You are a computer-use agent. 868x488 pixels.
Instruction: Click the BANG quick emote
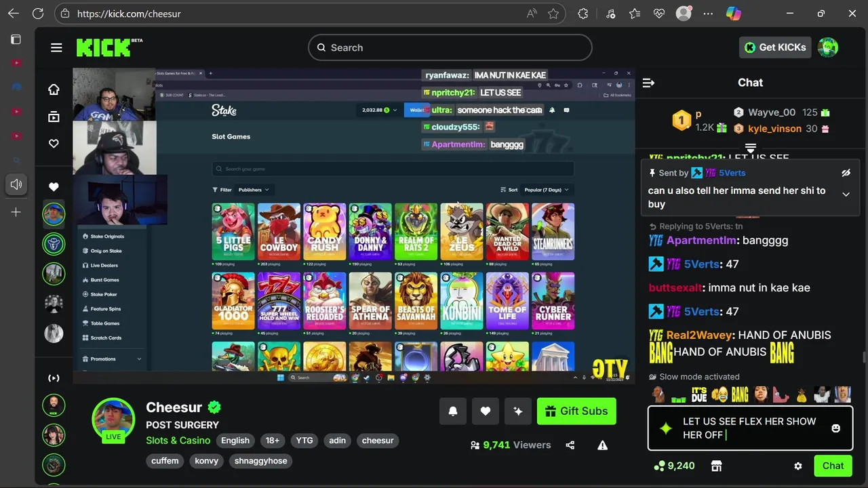(740, 394)
